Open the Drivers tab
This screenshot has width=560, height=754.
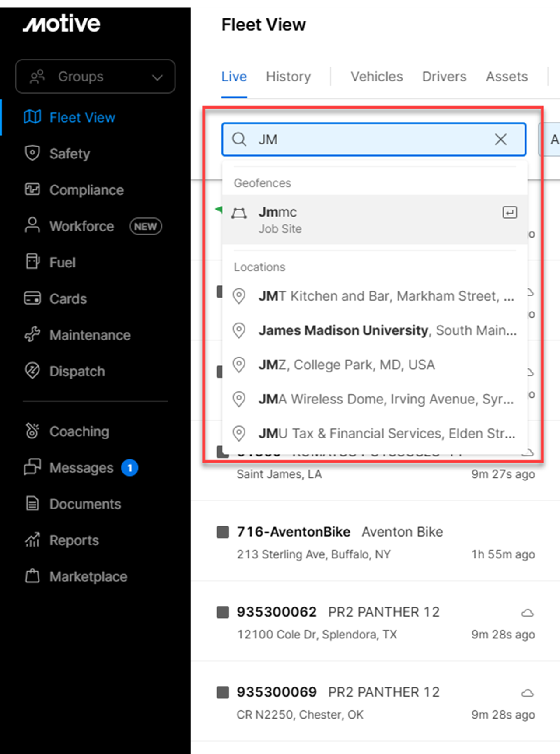pyautogui.click(x=444, y=77)
